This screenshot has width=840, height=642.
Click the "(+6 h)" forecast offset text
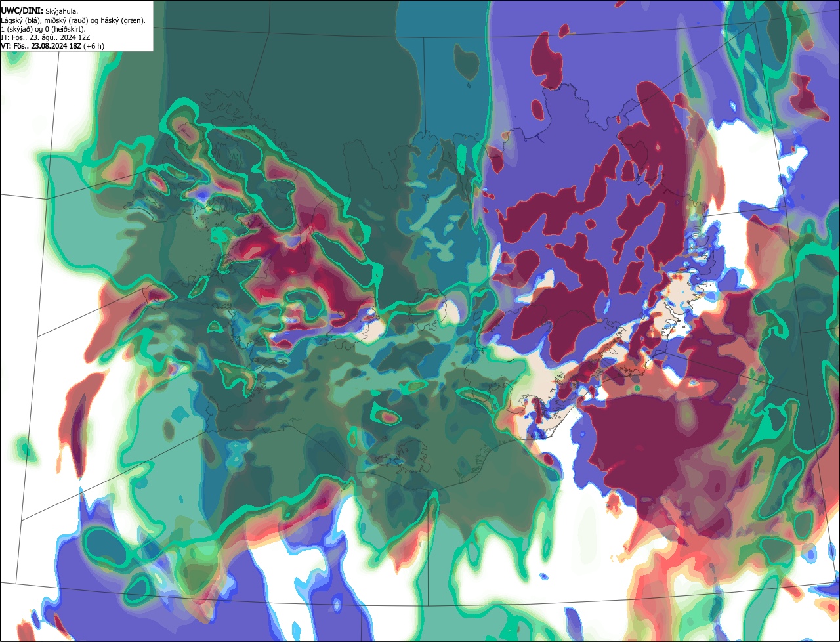coord(93,46)
